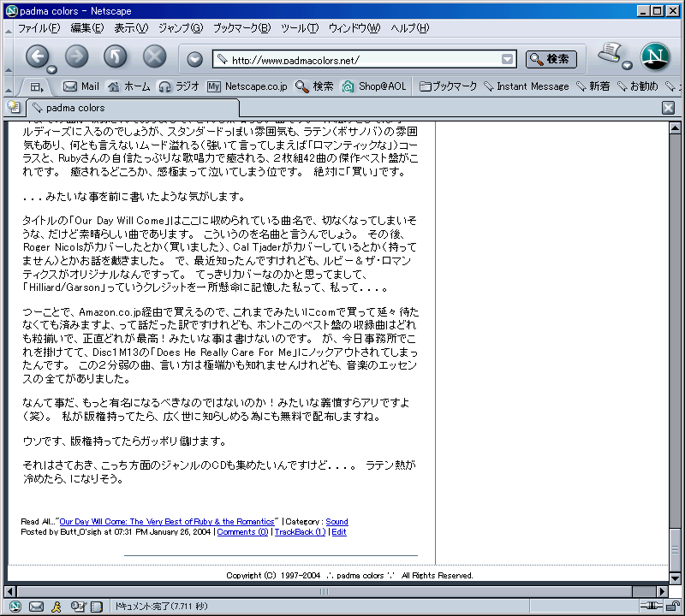Click the horizontal scrollbar left arrow
The image size is (685, 616).
click(x=9, y=591)
